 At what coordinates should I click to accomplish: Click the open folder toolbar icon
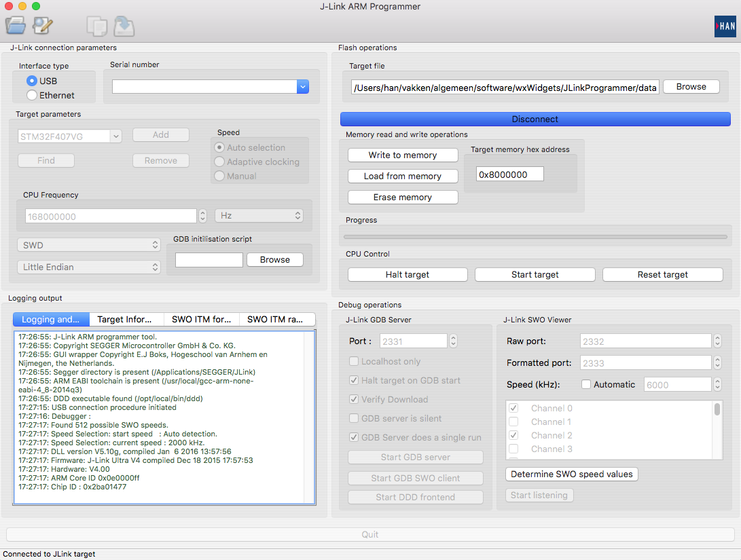16,25
